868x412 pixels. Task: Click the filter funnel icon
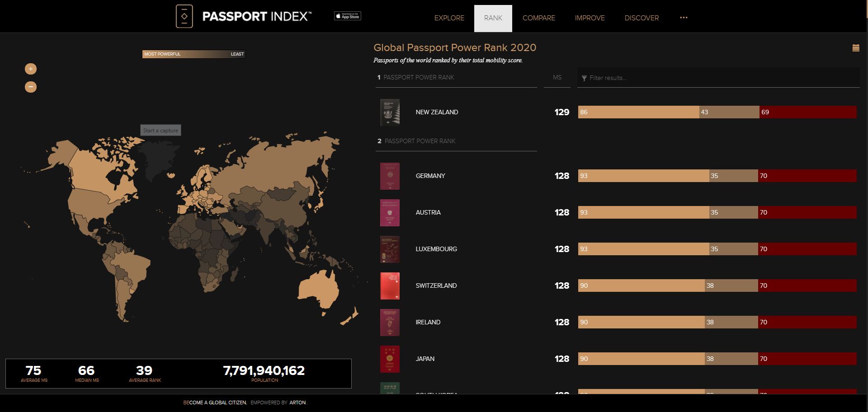[584, 78]
